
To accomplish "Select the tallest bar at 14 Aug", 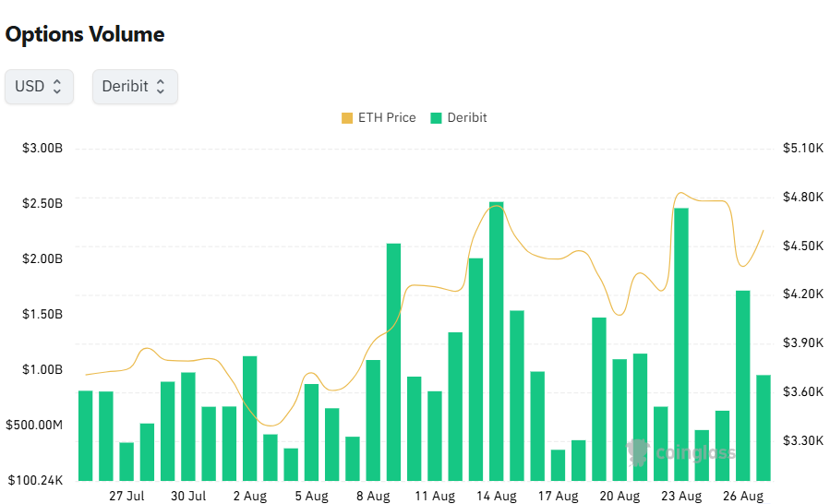I will point(497,342).
